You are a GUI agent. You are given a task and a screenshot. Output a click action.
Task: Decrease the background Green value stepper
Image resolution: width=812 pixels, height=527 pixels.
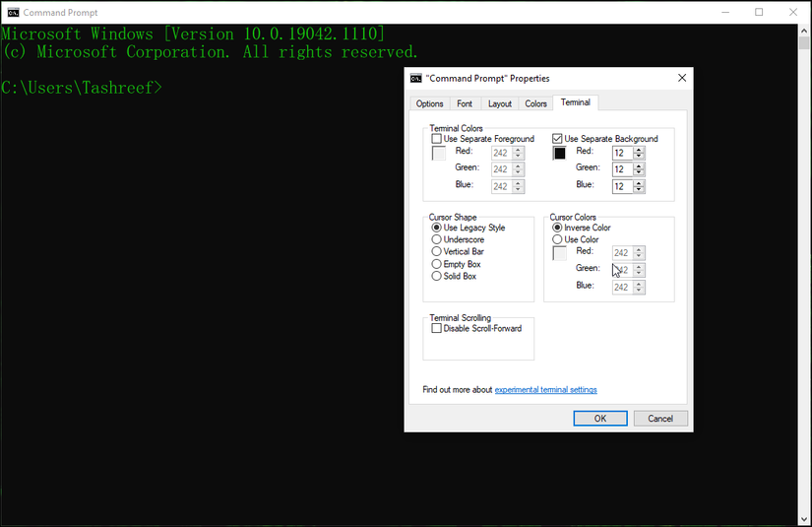pos(639,172)
